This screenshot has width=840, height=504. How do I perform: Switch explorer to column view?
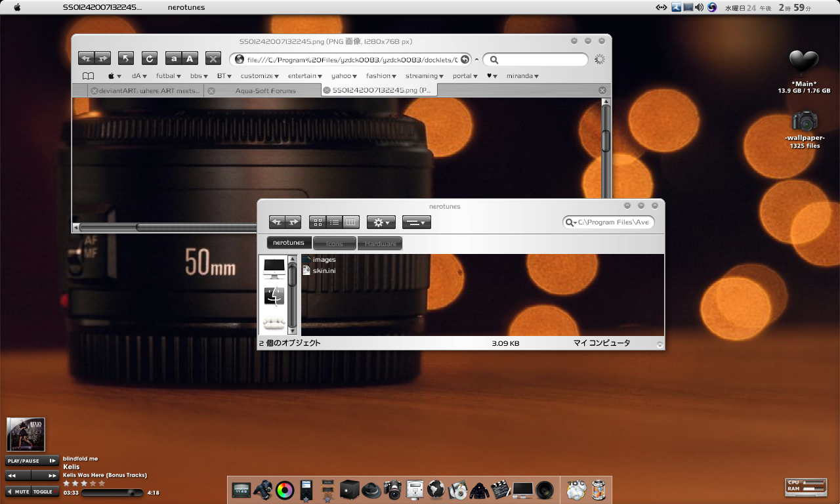click(x=351, y=222)
